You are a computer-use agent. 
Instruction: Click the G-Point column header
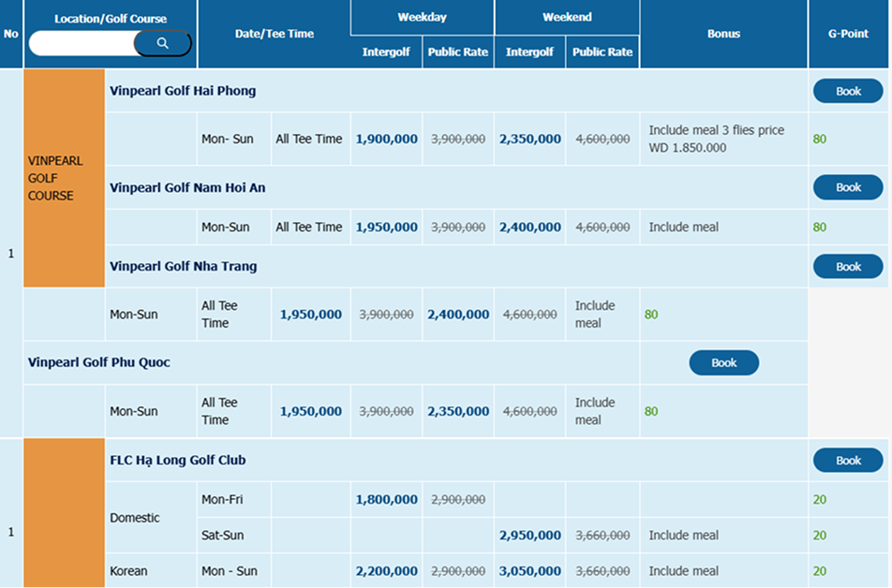pos(848,34)
